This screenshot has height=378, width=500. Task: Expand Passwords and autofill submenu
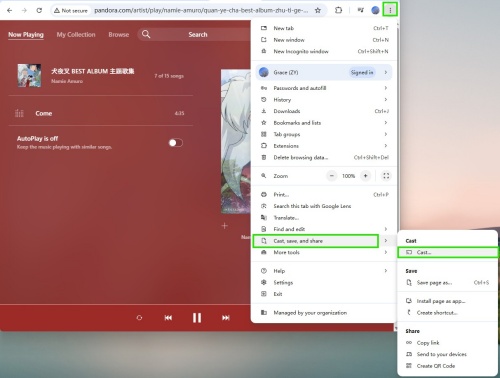pos(324,88)
